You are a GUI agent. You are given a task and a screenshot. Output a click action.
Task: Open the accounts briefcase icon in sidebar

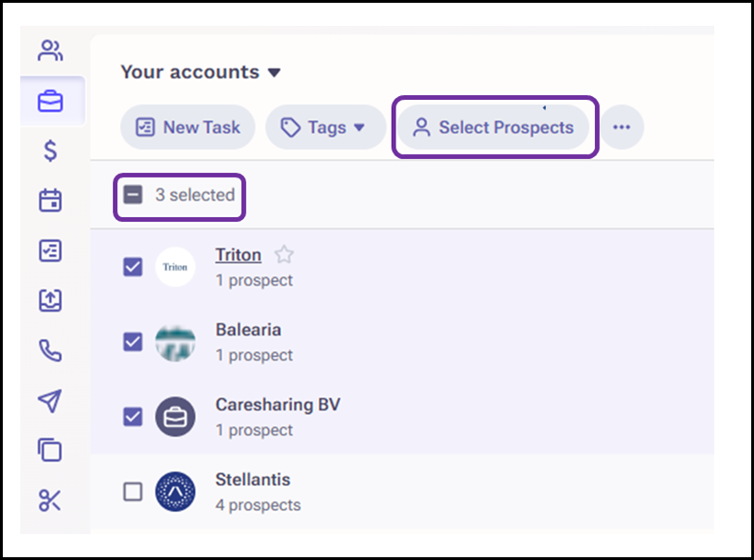50,101
